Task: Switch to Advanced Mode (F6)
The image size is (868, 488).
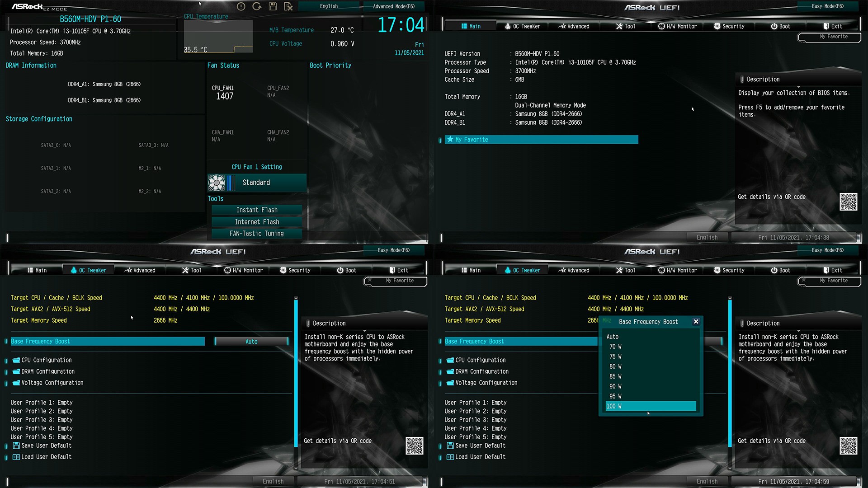Action: pos(393,6)
